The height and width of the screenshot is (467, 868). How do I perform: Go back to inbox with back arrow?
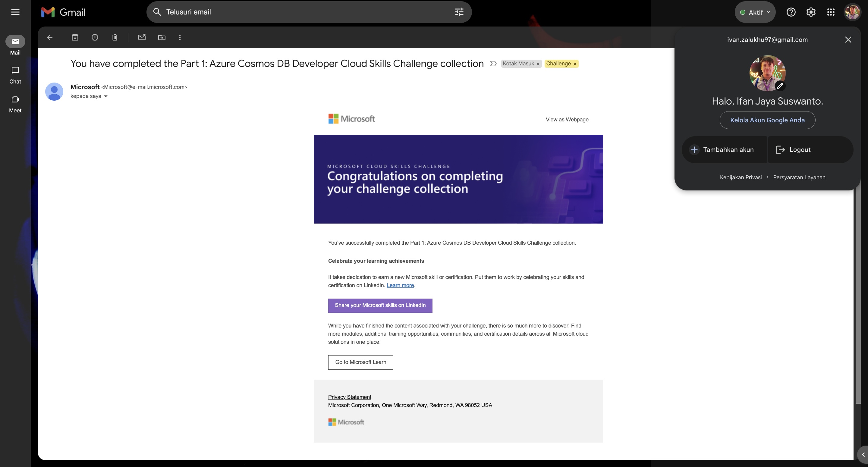point(50,37)
